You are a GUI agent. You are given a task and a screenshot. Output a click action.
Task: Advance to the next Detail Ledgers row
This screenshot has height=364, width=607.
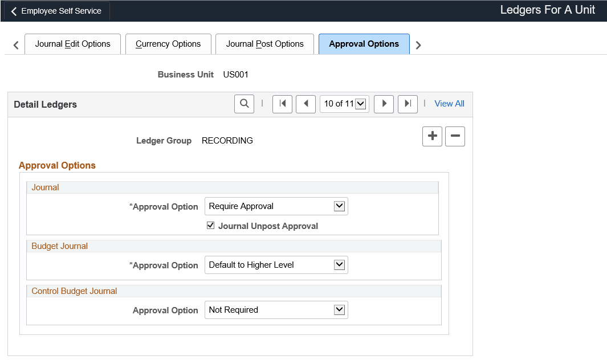coord(384,104)
